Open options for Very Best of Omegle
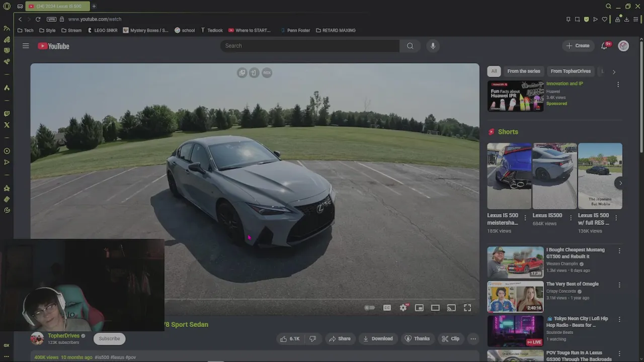 tap(619, 285)
